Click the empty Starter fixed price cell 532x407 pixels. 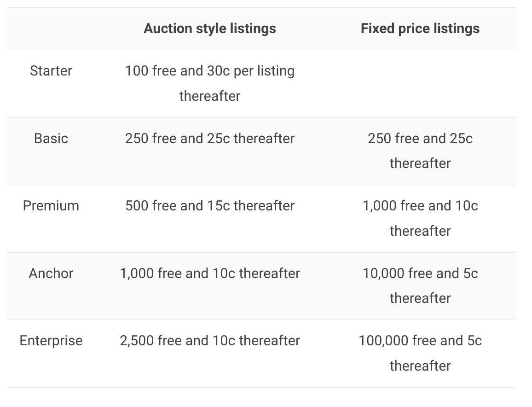point(420,84)
